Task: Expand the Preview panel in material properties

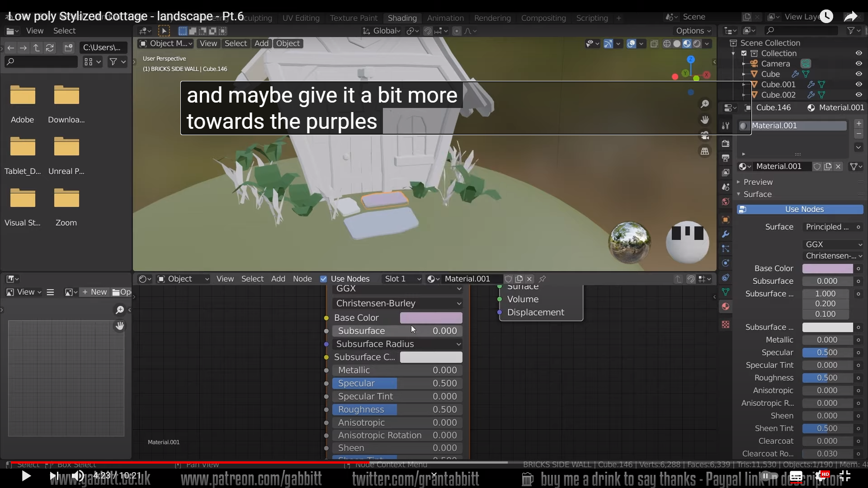Action: [x=758, y=182]
